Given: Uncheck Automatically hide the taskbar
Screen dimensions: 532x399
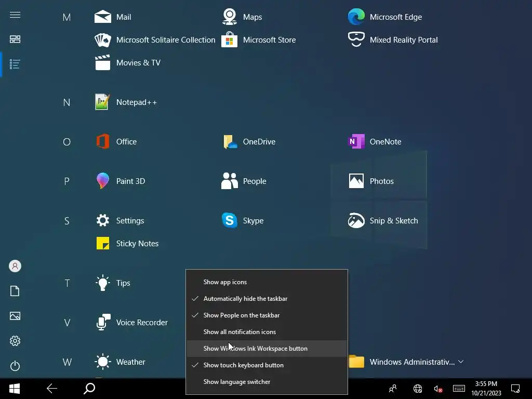Looking at the screenshot, I should tap(267, 299).
